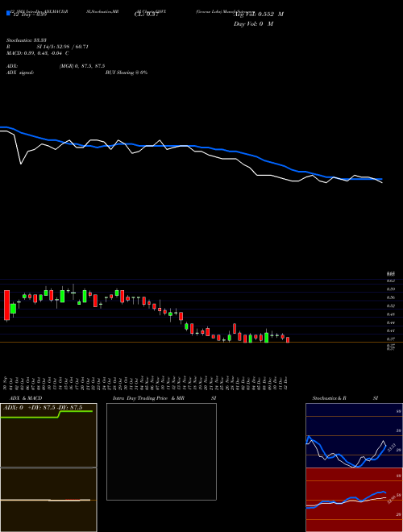Click the 0.52 price axis label

coord(391,305)
